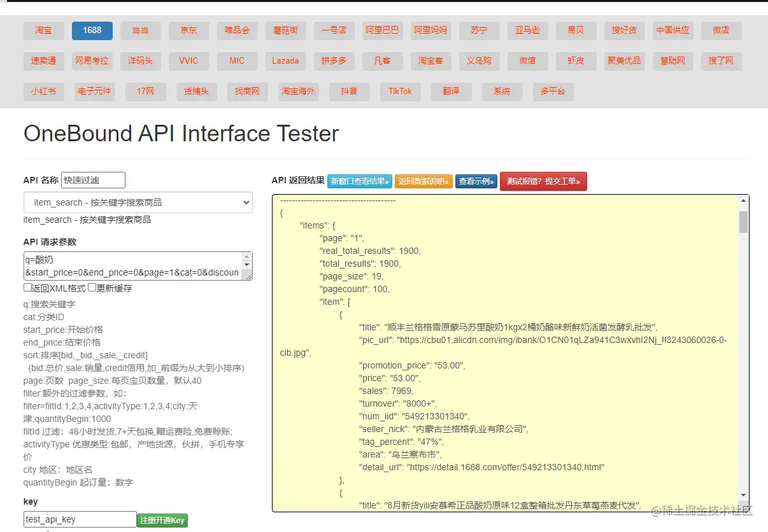This screenshot has width=768, height=532.
Task: Click the results scrollbar thumb
Action: point(743,222)
